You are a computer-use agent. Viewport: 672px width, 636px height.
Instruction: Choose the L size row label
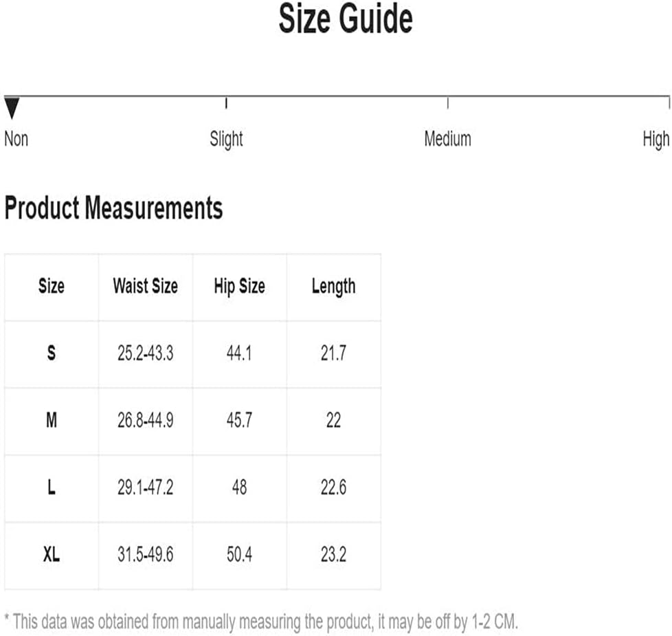coord(52,487)
